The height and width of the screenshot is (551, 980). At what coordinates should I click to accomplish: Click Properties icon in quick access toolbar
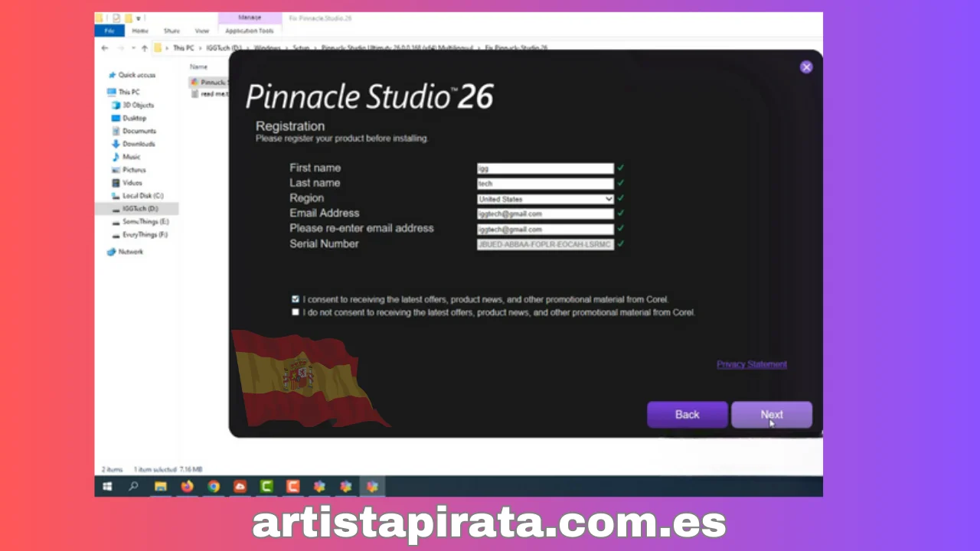point(116,18)
